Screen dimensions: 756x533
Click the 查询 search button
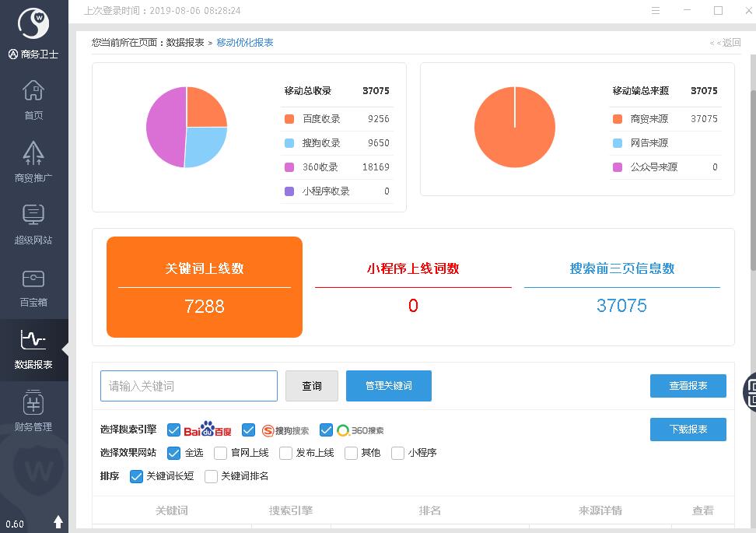coord(312,386)
